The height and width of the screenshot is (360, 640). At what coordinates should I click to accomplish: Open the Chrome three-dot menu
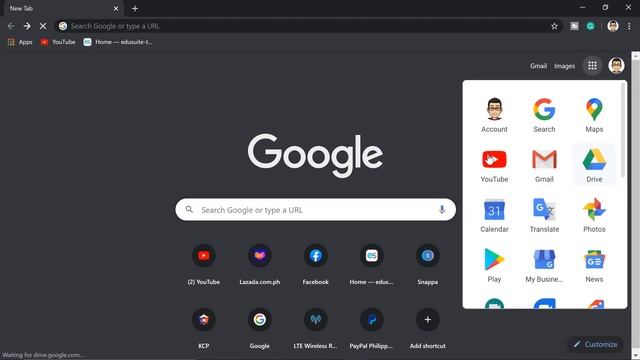click(629, 26)
